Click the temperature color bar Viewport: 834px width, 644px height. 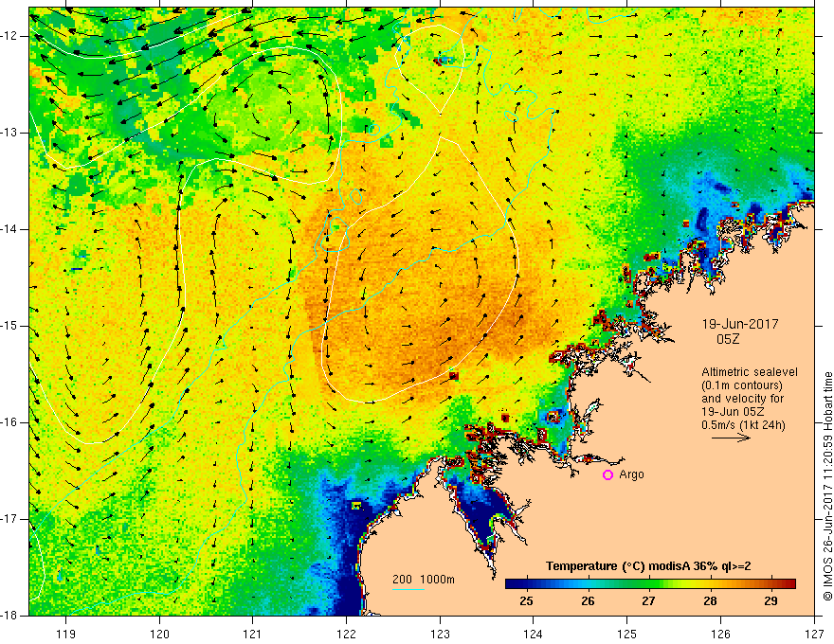click(650, 584)
